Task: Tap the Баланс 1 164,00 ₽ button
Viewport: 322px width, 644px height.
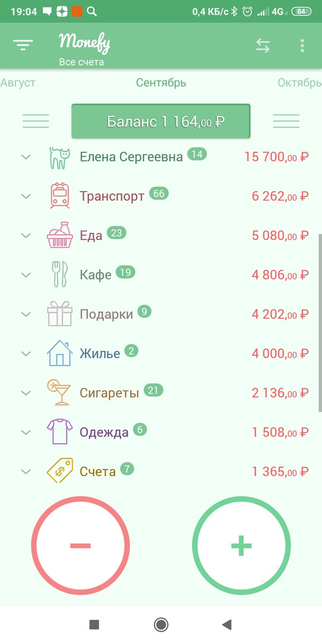Action: point(161,121)
